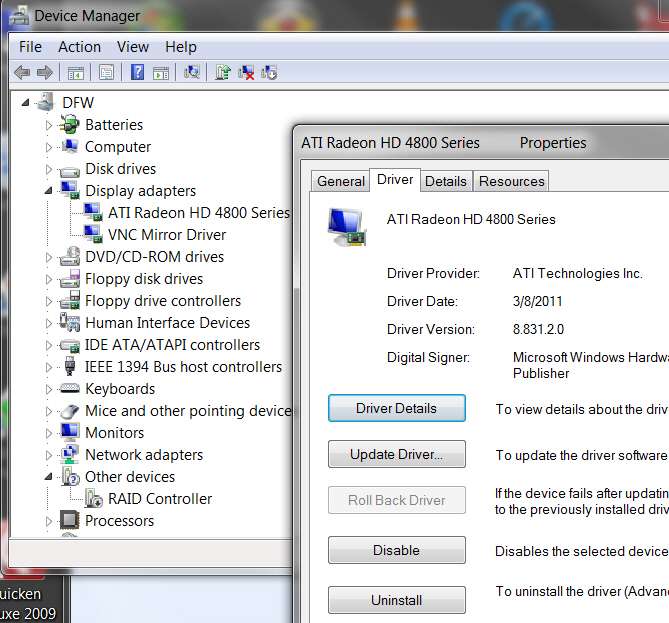Select the Monitors tree label
669x623 pixels.
(x=114, y=433)
